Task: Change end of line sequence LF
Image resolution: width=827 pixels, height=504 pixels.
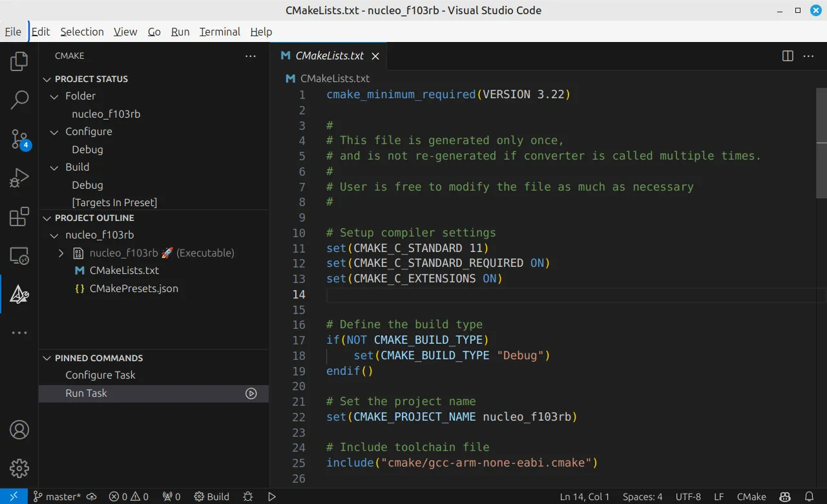Action: [x=719, y=496]
